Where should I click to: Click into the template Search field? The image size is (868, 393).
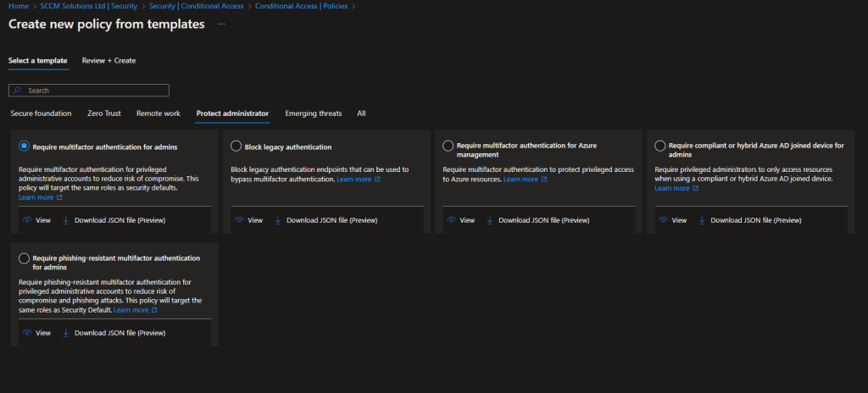[93, 91]
